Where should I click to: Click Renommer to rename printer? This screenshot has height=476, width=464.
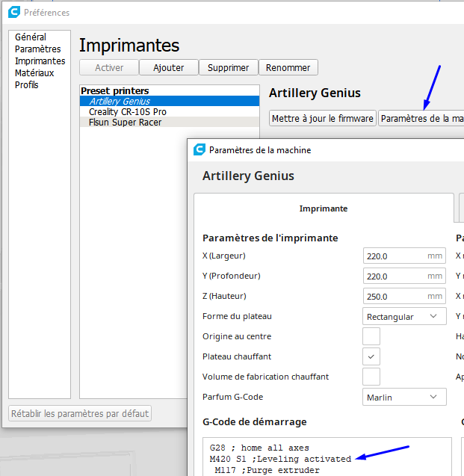(x=288, y=67)
